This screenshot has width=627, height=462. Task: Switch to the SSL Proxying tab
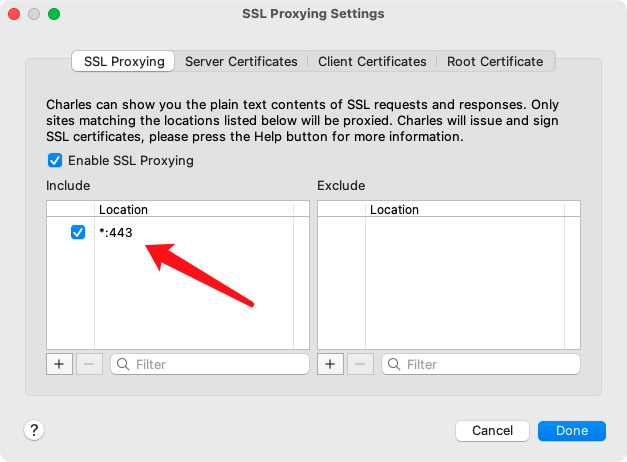coord(123,61)
